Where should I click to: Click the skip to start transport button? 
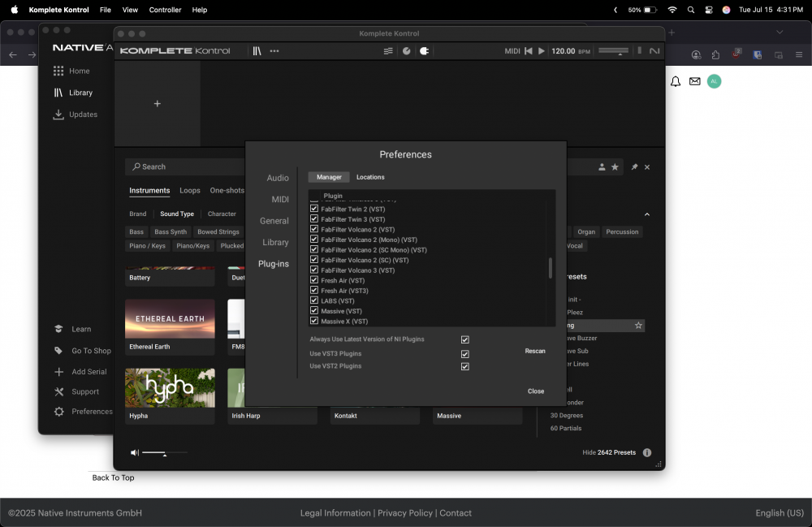coord(529,50)
